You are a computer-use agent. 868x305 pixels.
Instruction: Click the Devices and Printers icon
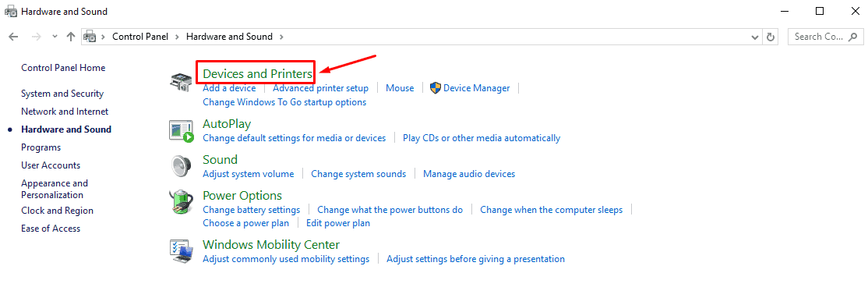181,82
